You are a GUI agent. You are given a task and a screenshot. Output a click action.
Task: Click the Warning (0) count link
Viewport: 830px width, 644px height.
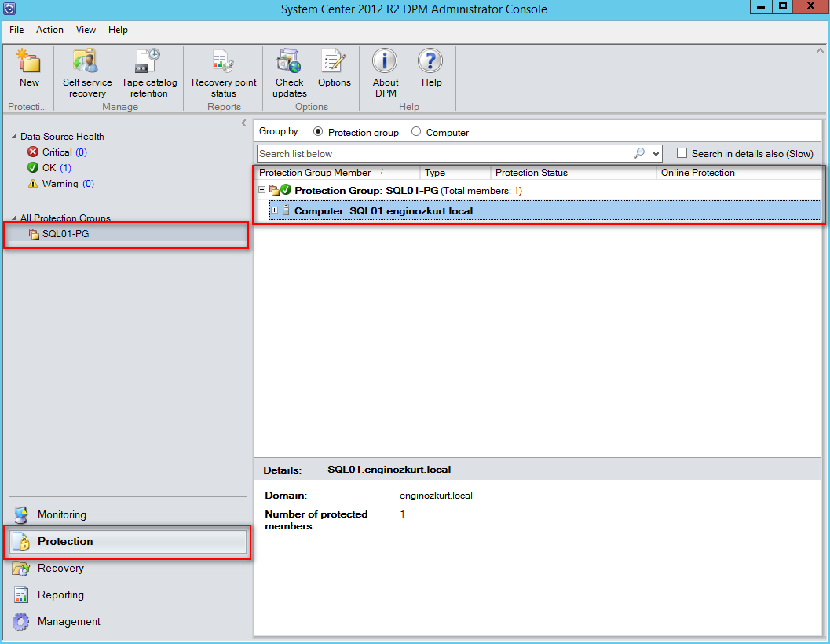click(x=89, y=184)
